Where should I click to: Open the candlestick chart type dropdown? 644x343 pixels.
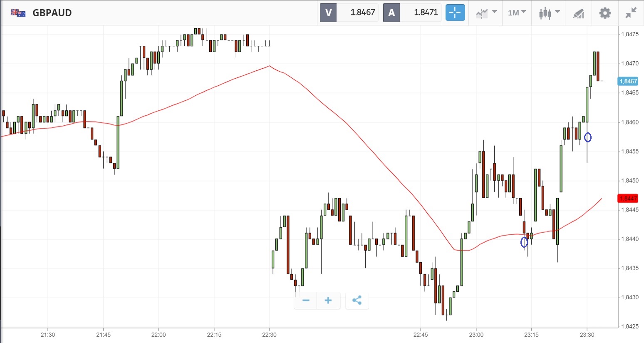point(549,12)
